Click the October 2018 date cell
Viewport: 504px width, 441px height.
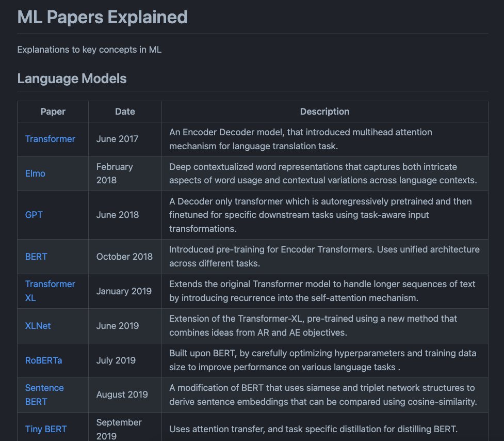[124, 256]
